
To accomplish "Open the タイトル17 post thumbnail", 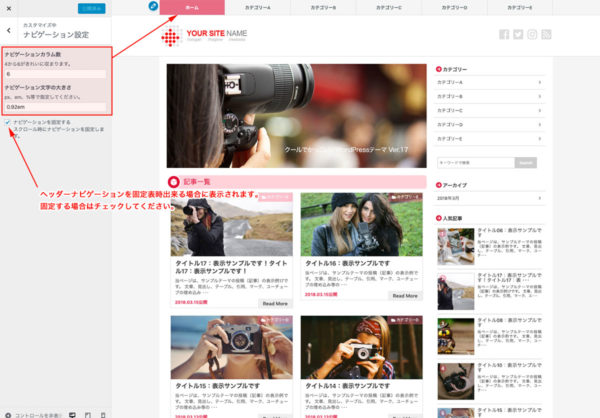I will [232, 224].
